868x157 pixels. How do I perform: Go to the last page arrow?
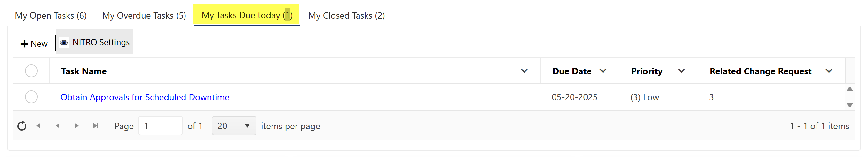pyautogui.click(x=96, y=126)
